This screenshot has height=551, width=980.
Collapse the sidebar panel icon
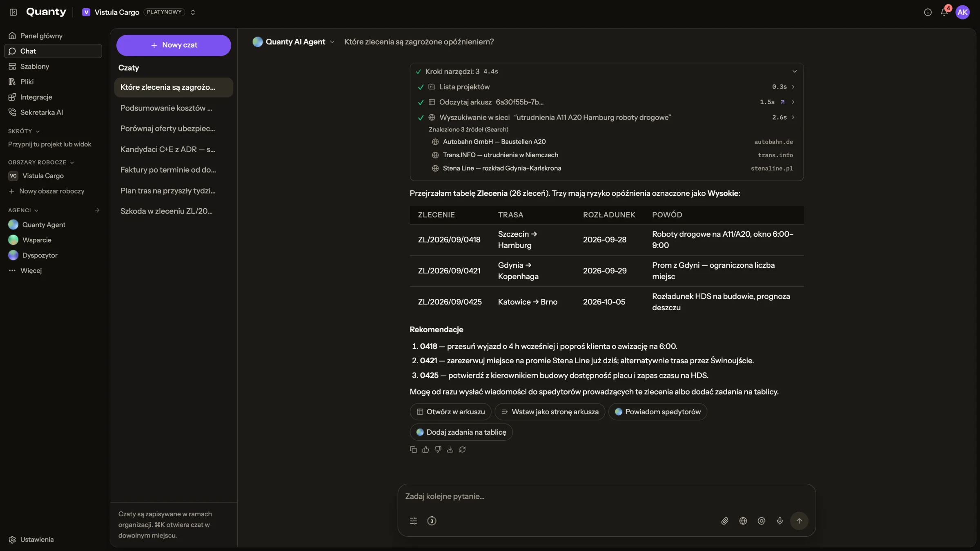13,12
